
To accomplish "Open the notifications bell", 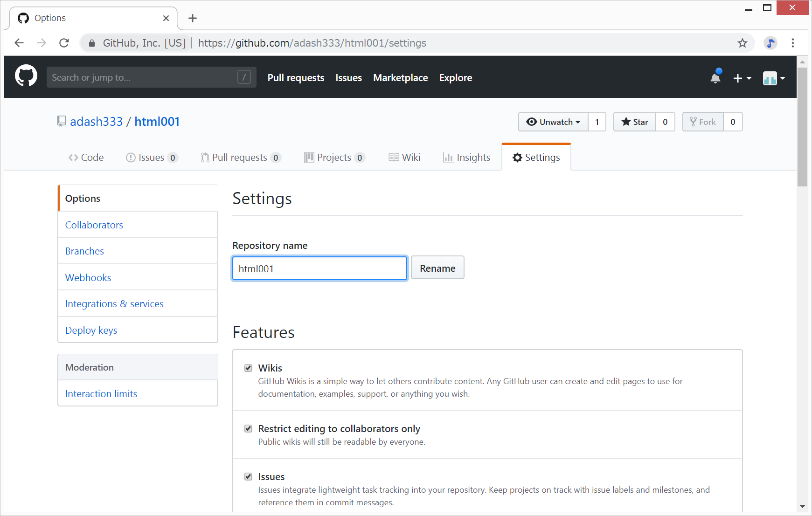I will click(x=715, y=77).
